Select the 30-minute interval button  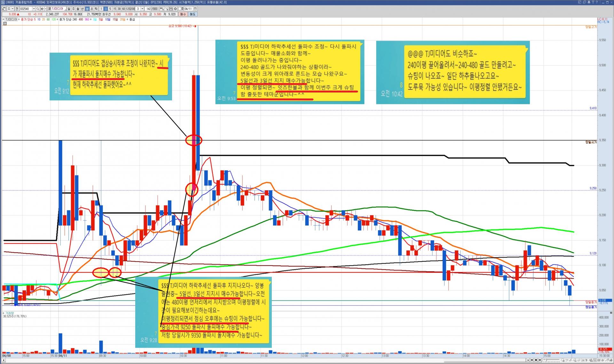(119, 9)
